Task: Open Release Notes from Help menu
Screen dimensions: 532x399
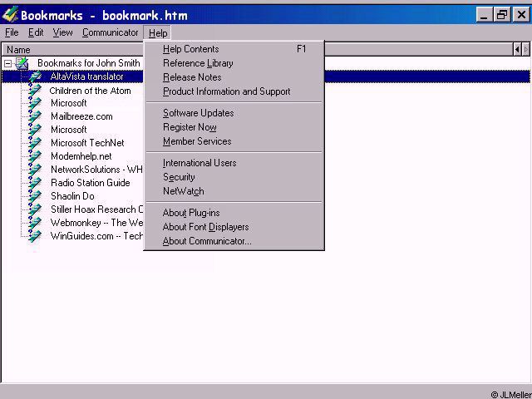Action: pos(234,77)
